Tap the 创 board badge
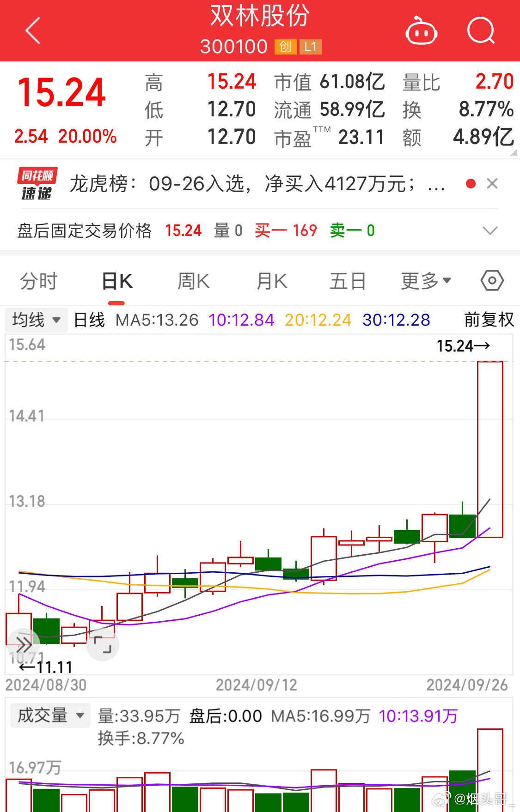 click(286, 47)
